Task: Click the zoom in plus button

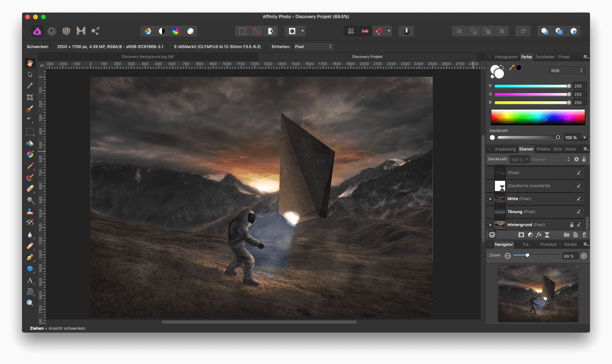Action: pos(584,256)
